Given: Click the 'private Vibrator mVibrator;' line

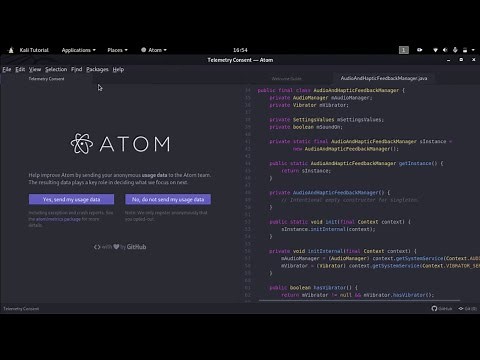Looking at the screenshot, I should [x=309, y=105].
